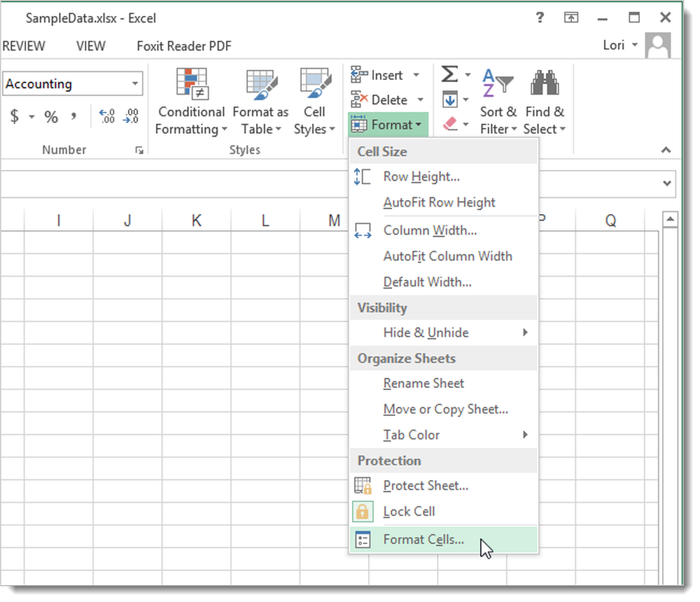Image resolution: width=700 pixels, height=602 pixels.
Task: Open Hide & Unhide submenu
Action: tap(444, 332)
